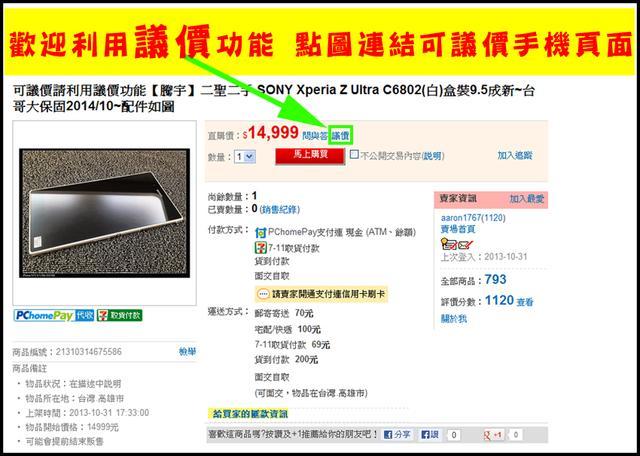Click the 7-11 icon beside 7-11取貨付款
Viewport: 640px width, 456px height.
(x=260, y=248)
